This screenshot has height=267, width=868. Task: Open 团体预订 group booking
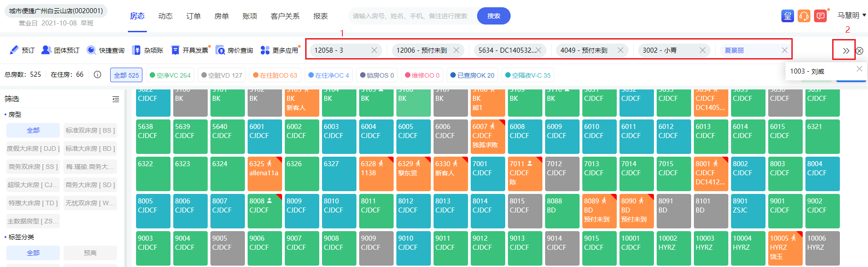[x=60, y=50]
